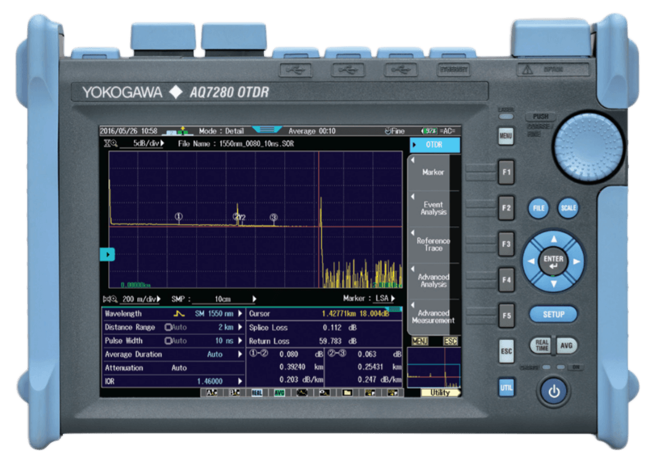Click the on-screen MENU indicator
Image resolution: width=650 pixels, height=468 pixels.
[420, 341]
